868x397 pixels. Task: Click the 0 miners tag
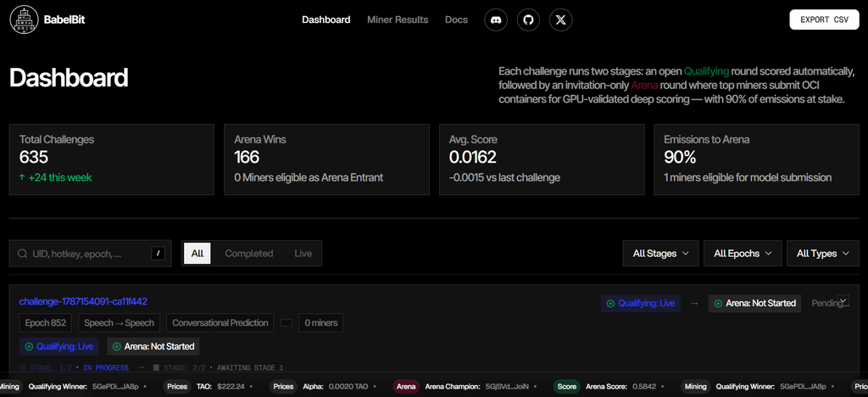coord(320,323)
